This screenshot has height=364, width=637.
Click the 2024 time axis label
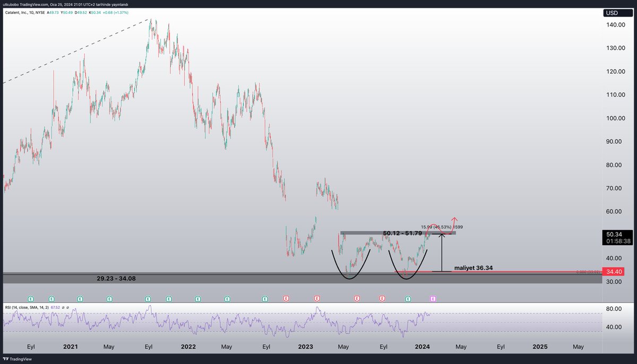tap(423, 346)
